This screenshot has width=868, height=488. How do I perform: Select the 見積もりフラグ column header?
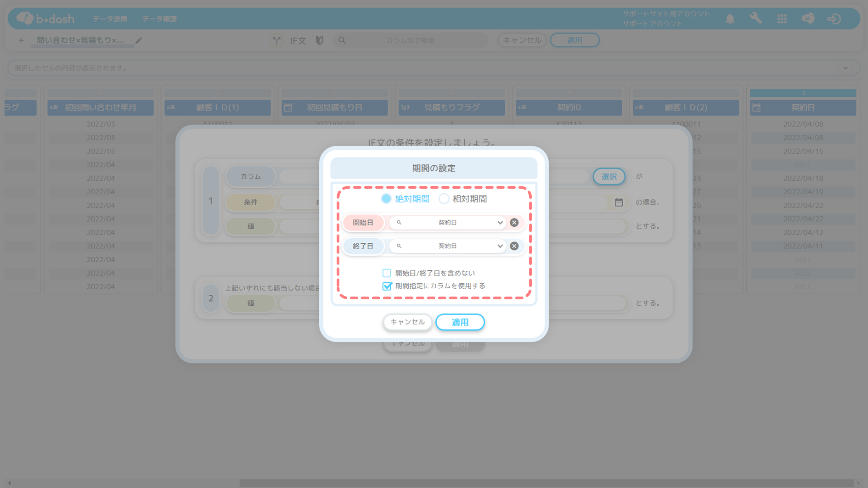pos(452,107)
